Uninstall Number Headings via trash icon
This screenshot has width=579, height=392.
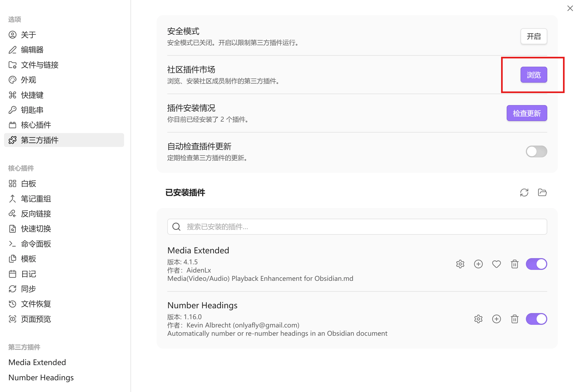coord(515,319)
